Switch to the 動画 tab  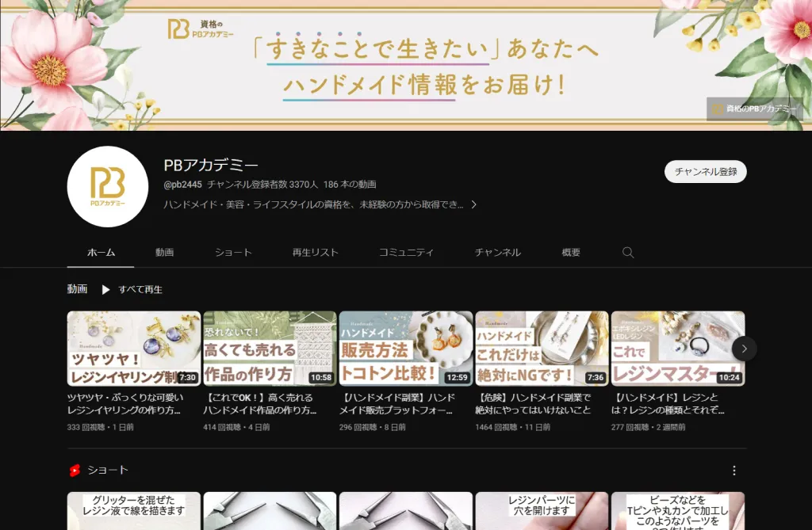pyautogui.click(x=164, y=252)
